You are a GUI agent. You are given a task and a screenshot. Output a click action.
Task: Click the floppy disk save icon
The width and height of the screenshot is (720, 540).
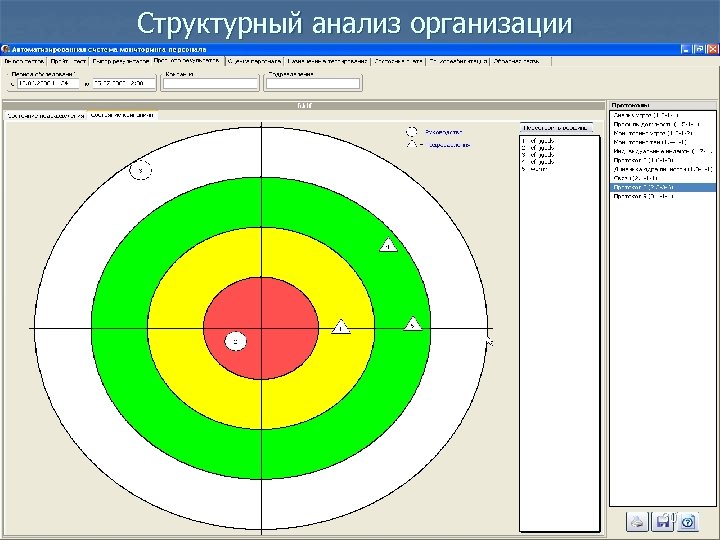(x=663, y=522)
